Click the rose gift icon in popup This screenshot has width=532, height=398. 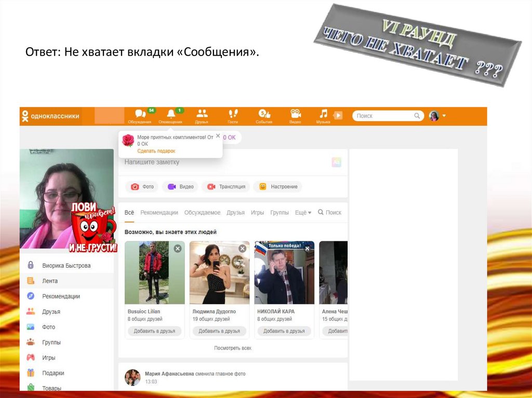pyautogui.click(x=128, y=140)
